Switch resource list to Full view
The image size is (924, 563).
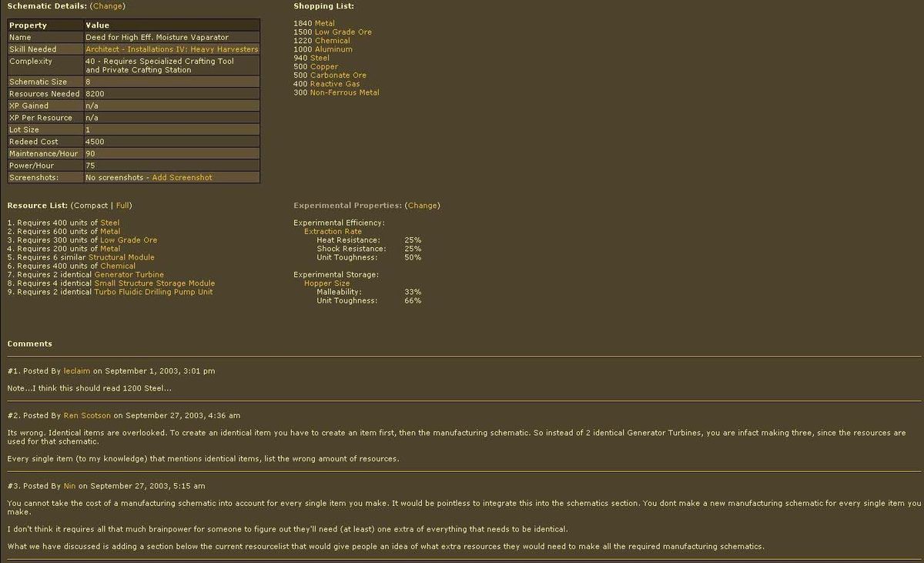pyautogui.click(x=122, y=206)
